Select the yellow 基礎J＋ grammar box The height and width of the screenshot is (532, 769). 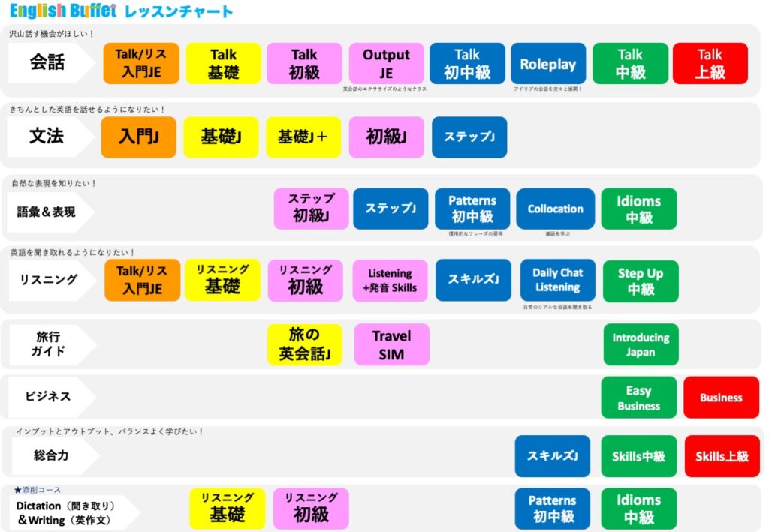(x=303, y=137)
